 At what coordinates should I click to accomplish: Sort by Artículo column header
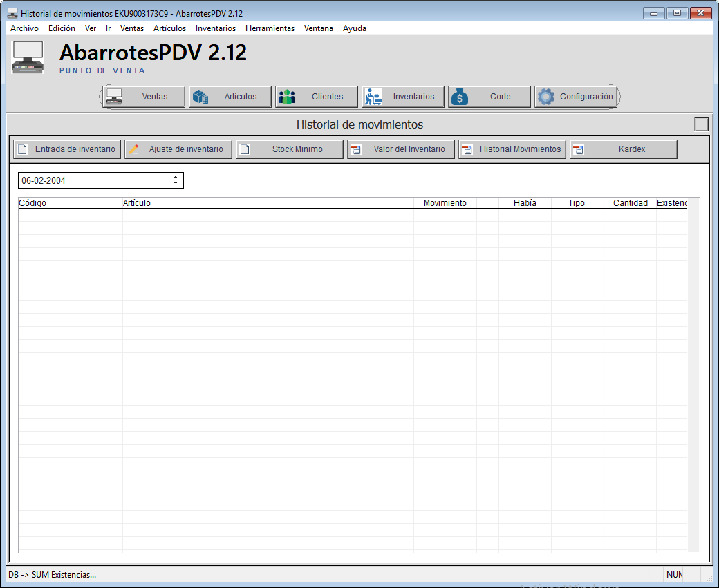(x=268, y=203)
